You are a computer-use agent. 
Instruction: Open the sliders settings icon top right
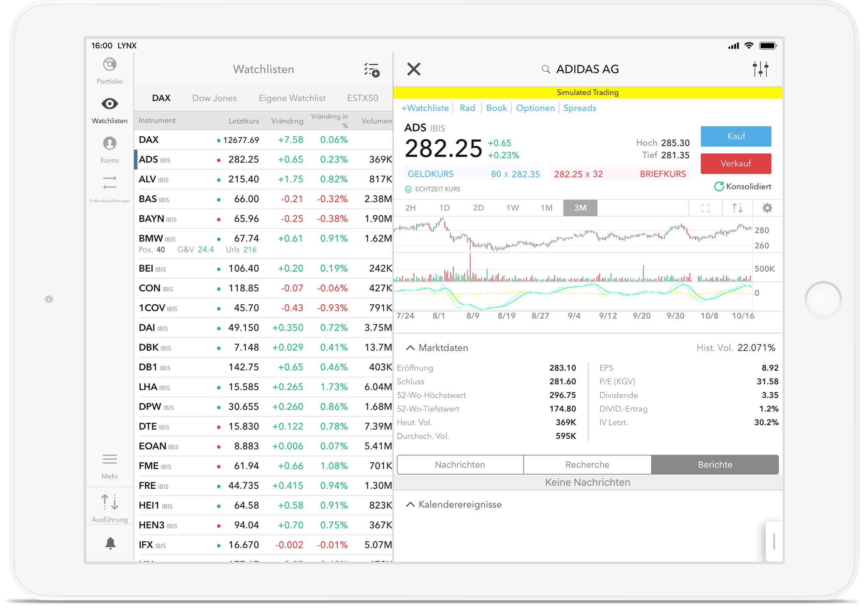point(760,69)
